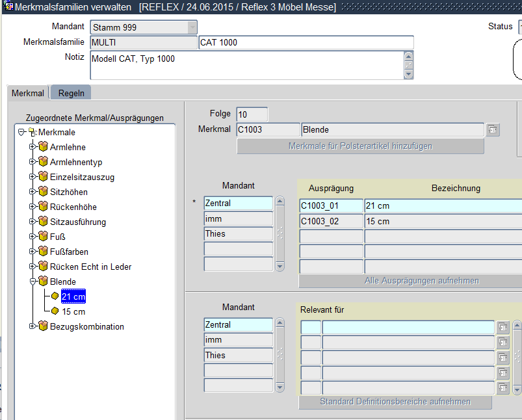522x420 pixels.
Task: Click the Folge input field
Action: pos(252,114)
